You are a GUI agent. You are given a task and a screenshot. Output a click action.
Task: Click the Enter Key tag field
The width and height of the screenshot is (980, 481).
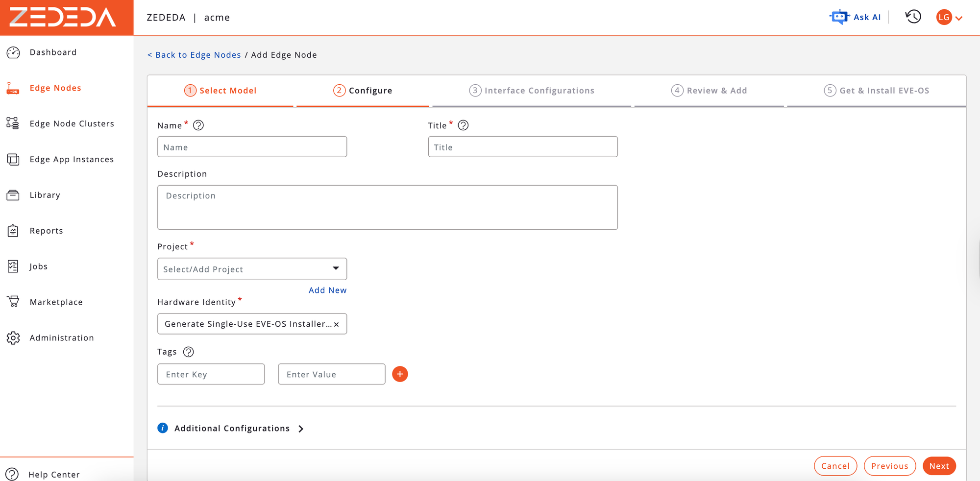pyautogui.click(x=211, y=374)
